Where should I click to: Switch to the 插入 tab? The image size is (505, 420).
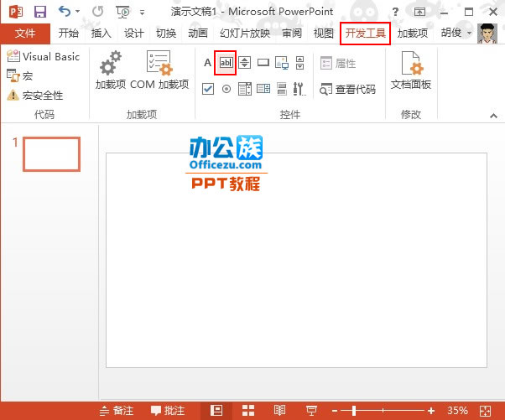tap(102, 34)
